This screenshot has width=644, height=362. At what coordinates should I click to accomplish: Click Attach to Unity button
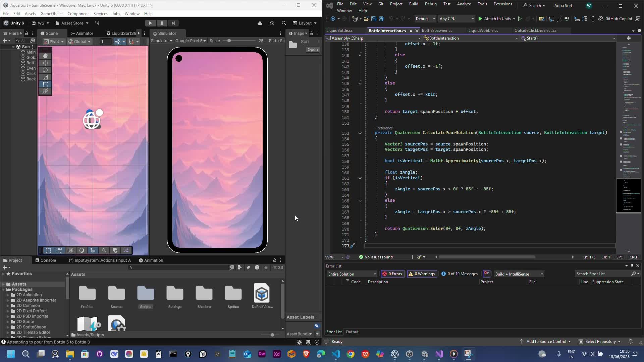pyautogui.click(x=494, y=19)
